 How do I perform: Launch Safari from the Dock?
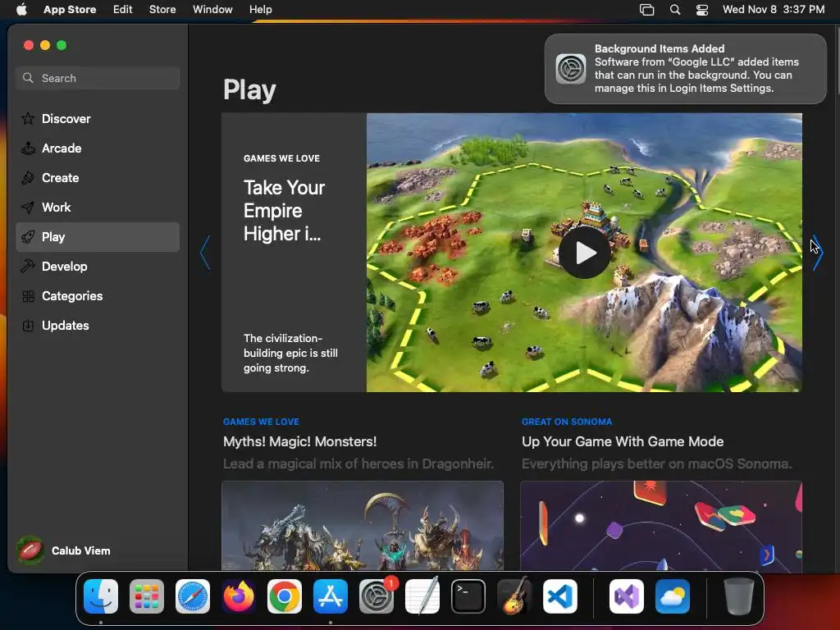[193, 596]
